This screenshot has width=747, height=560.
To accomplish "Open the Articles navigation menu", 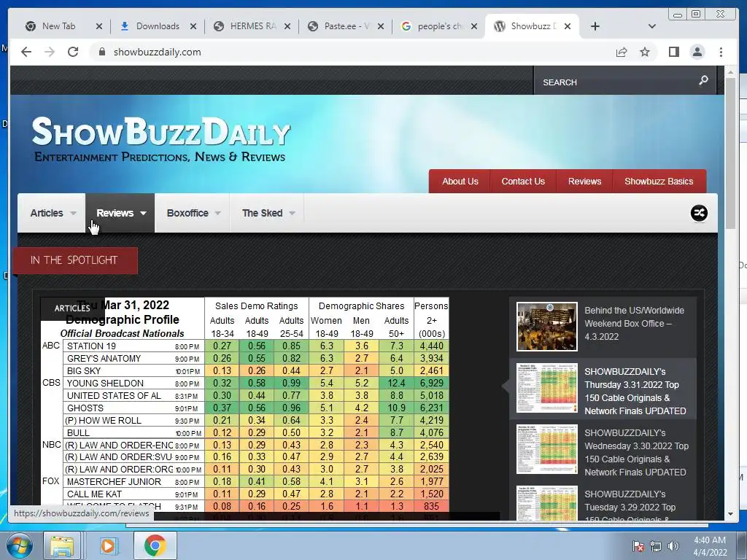I will tap(52, 213).
